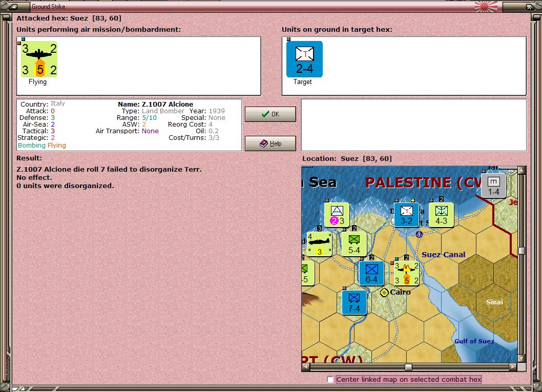This screenshot has width=542, height=392.
Task: Click the gray 1-4 militia counter near Jerusalem
Action: click(x=493, y=185)
